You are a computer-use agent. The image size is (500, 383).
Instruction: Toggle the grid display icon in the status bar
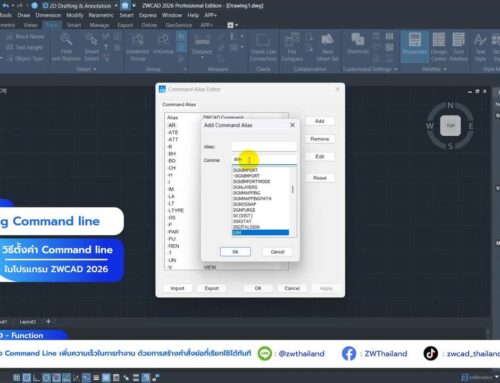26,378
